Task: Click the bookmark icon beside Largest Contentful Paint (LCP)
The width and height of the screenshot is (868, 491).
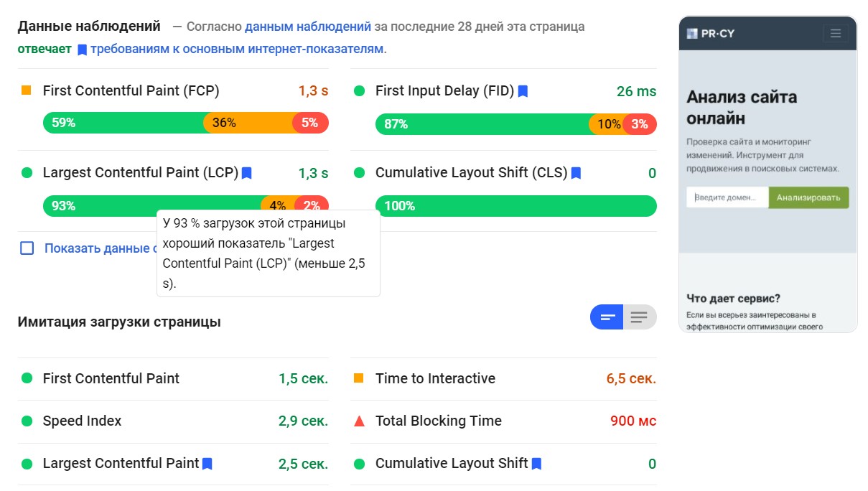Action: (246, 173)
